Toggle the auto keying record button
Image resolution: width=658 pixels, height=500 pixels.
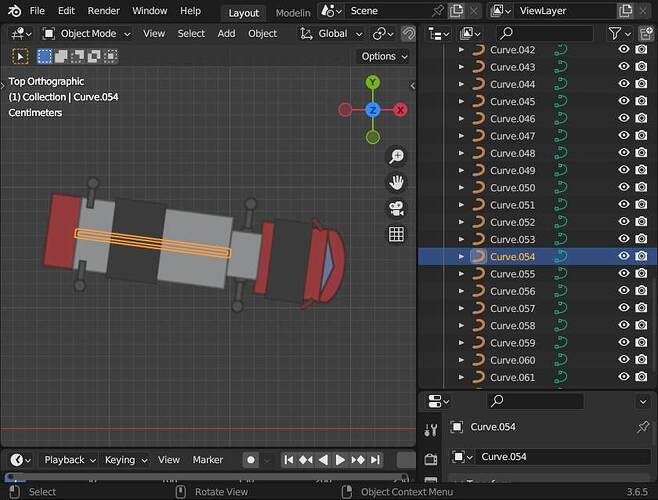coord(251,460)
